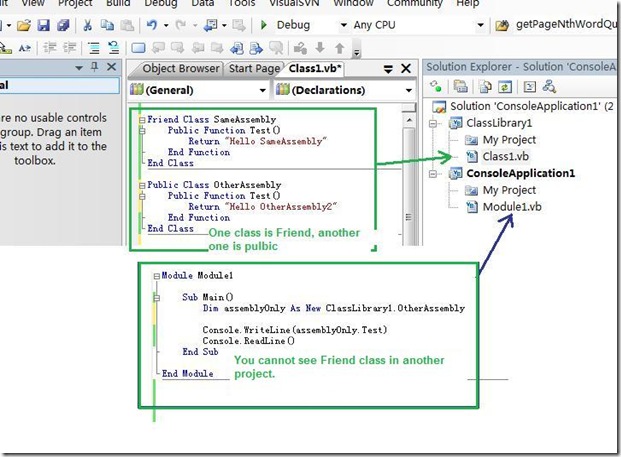621x457 pixels.
Task: Click the Display Word Completion icon
Action: [x=25, y=48]
